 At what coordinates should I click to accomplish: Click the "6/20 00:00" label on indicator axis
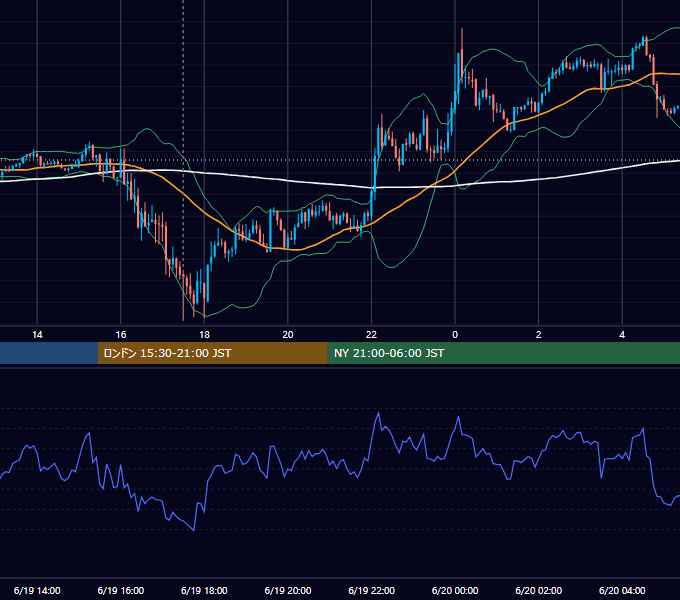[455, 590]
